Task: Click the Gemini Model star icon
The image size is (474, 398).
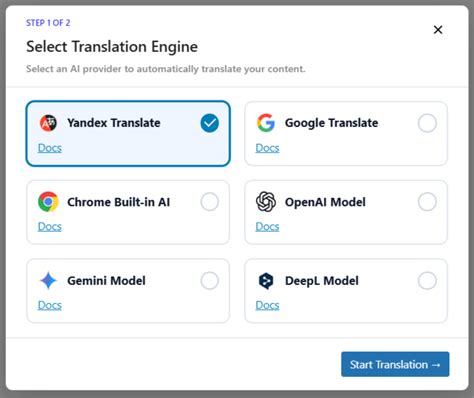Action: 48,281
